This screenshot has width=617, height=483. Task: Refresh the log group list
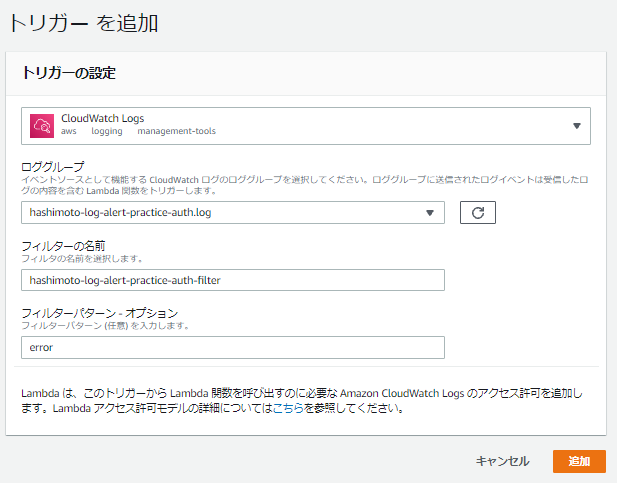click(x=477, y=212)
